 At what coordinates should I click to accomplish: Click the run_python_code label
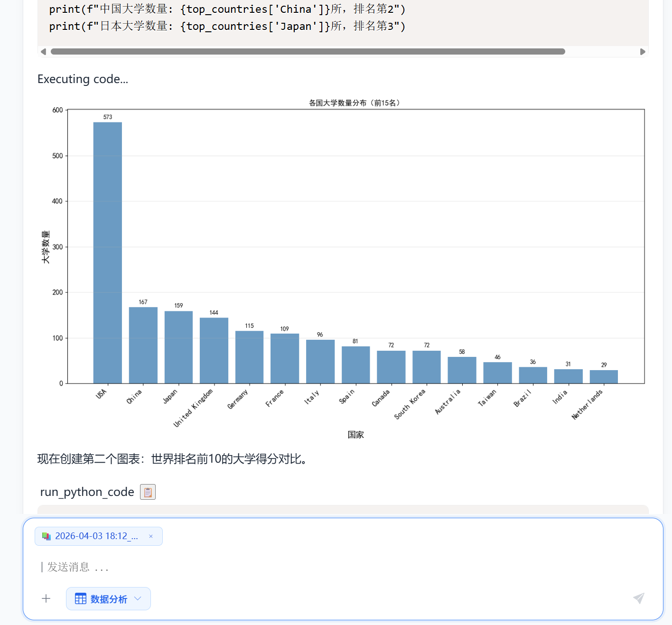(x=87, y=492)
